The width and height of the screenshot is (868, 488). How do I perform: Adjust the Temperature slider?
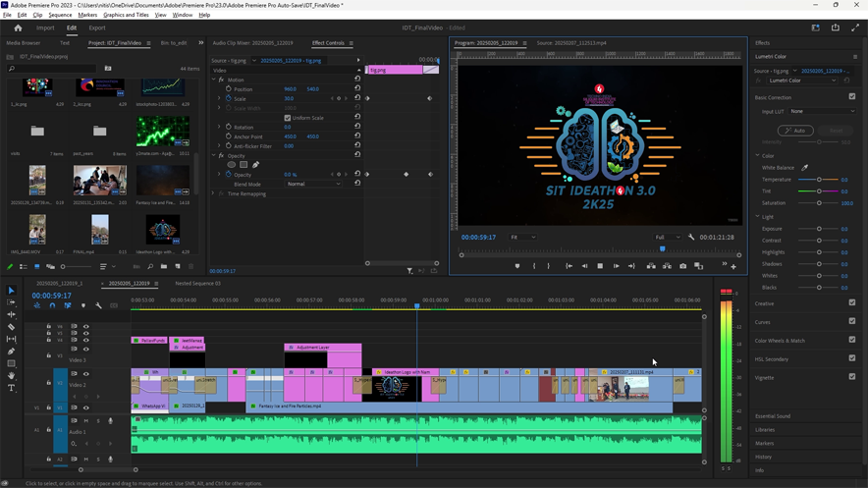[819, 180]
